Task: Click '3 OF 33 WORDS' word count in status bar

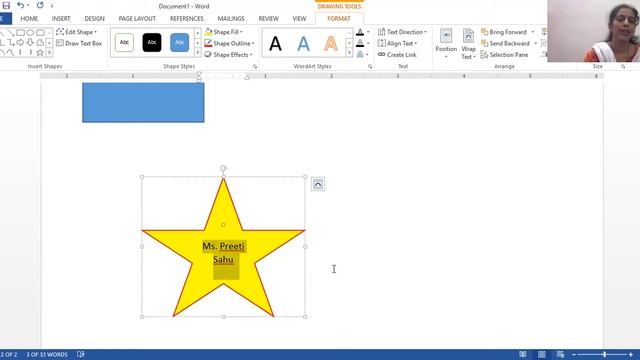Action: pyautogui.click(x=47, y=354)
